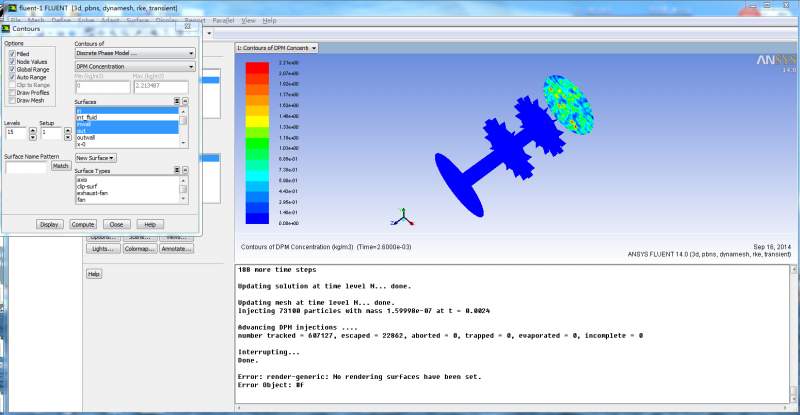The width and height of the screenshot is (800, 415).
Task: Select 'int_fluid' in Surfaces list
Action: [127, 117]
